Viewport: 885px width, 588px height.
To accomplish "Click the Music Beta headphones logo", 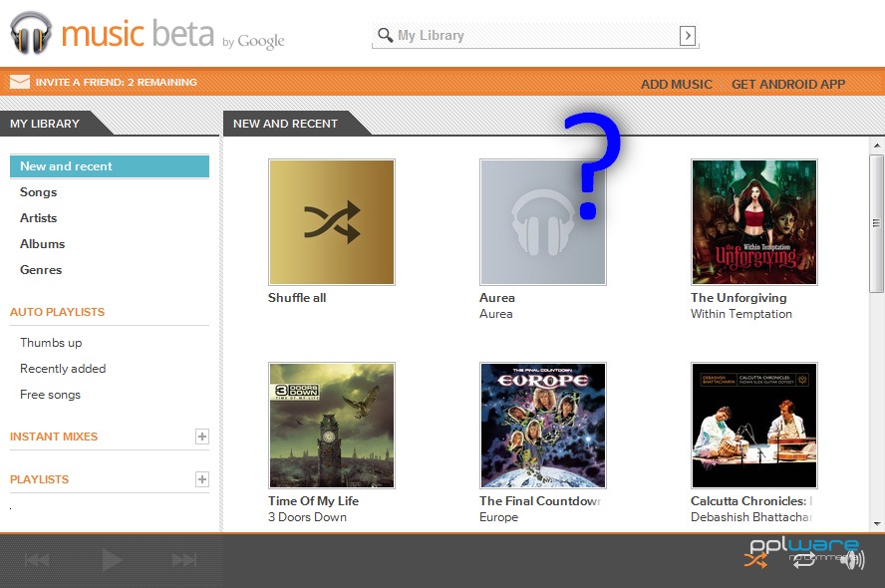I will [31, 33].
